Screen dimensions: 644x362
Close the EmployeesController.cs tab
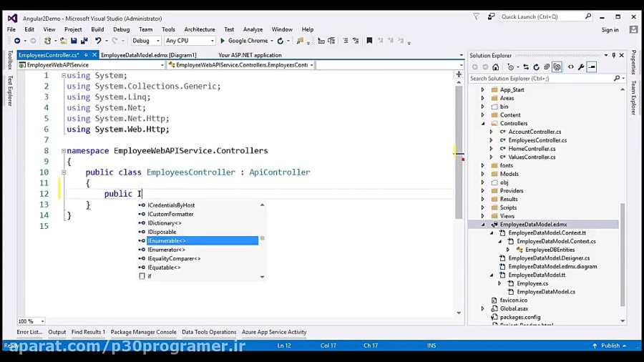94,55
